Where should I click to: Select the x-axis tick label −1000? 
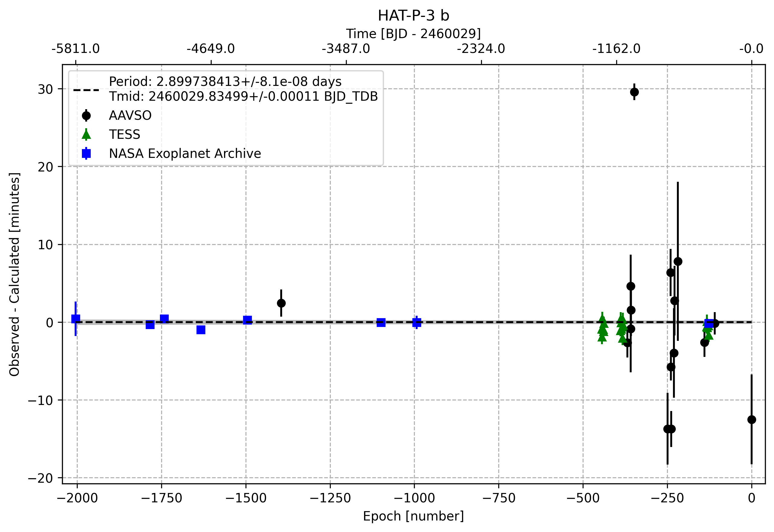(x=415, y=498)
